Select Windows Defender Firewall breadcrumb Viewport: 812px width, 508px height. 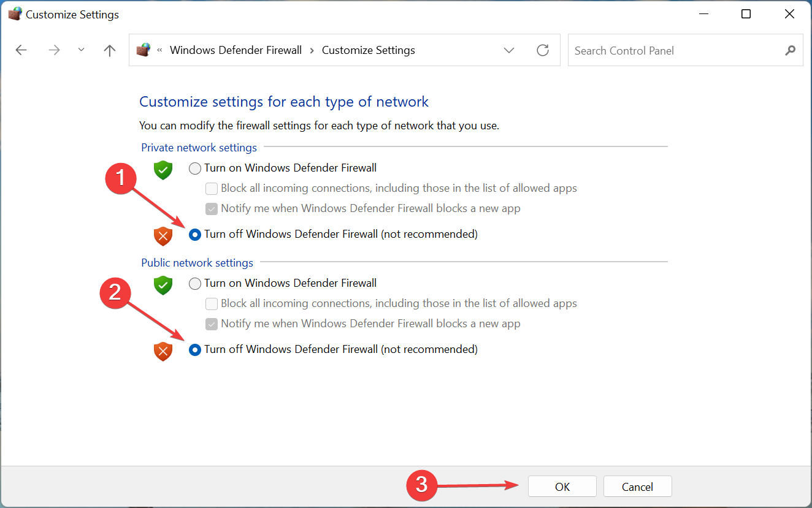click(x=236, y=50)
